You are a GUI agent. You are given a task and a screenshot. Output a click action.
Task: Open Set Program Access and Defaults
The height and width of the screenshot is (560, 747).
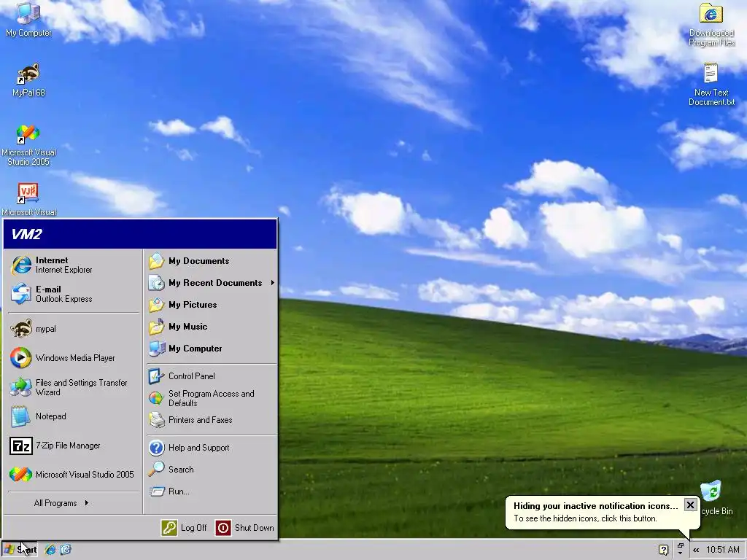[211, 398]
